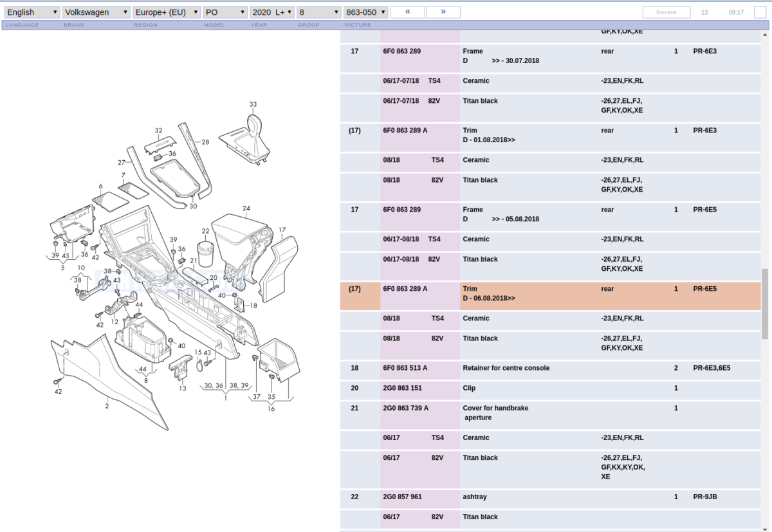
Task: Select callout 28 in the diagram
Action: coord(205,142)
